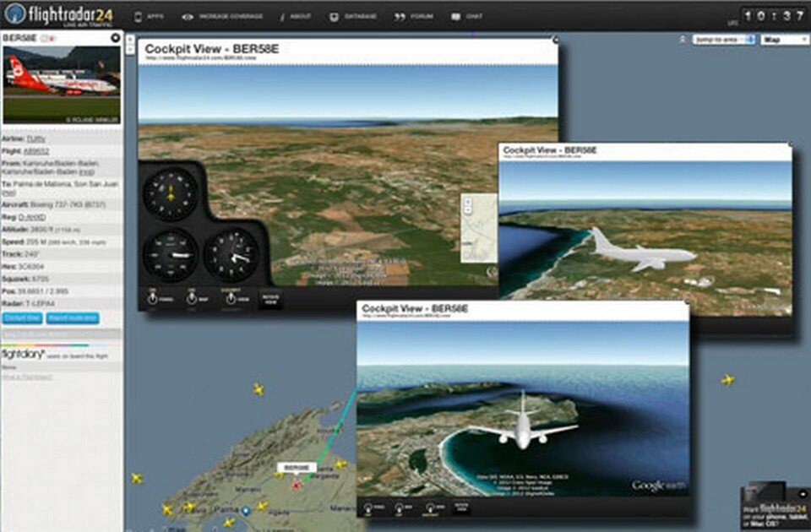811x532 pixels.
Task: Click the quote icon beside Forum
Action: (400, 17)
